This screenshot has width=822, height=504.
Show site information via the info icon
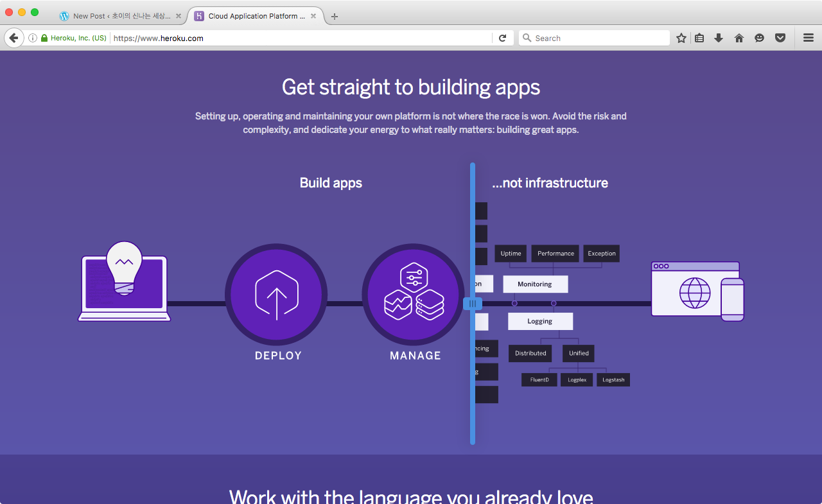(33, 38)
